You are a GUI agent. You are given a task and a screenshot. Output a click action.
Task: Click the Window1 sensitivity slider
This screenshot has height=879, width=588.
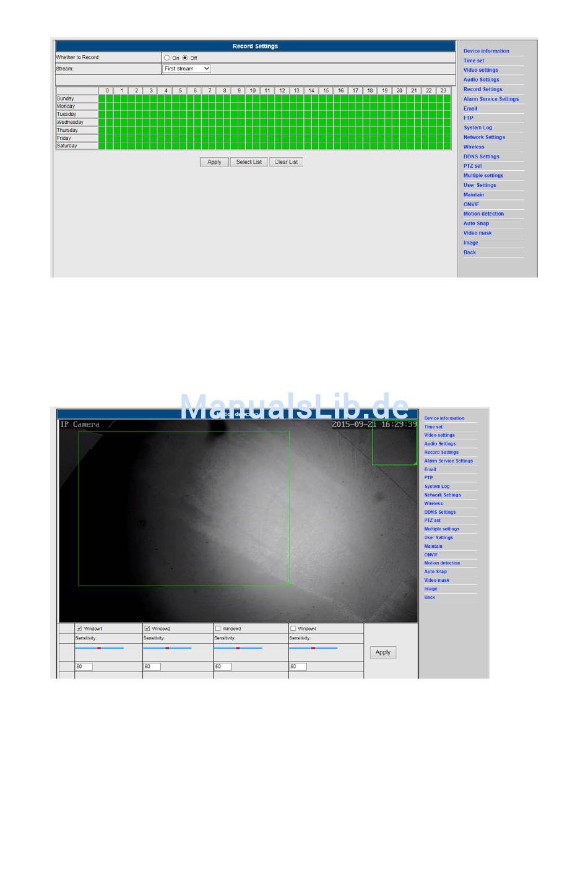tap(99, 648)
